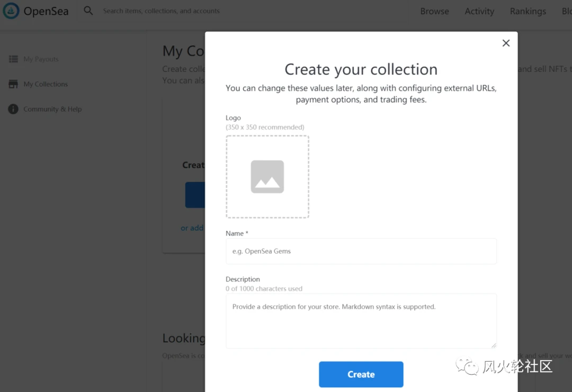Click the collection Name input field
The height and width of the screenshot is (392, 572).
click(361, 251)
